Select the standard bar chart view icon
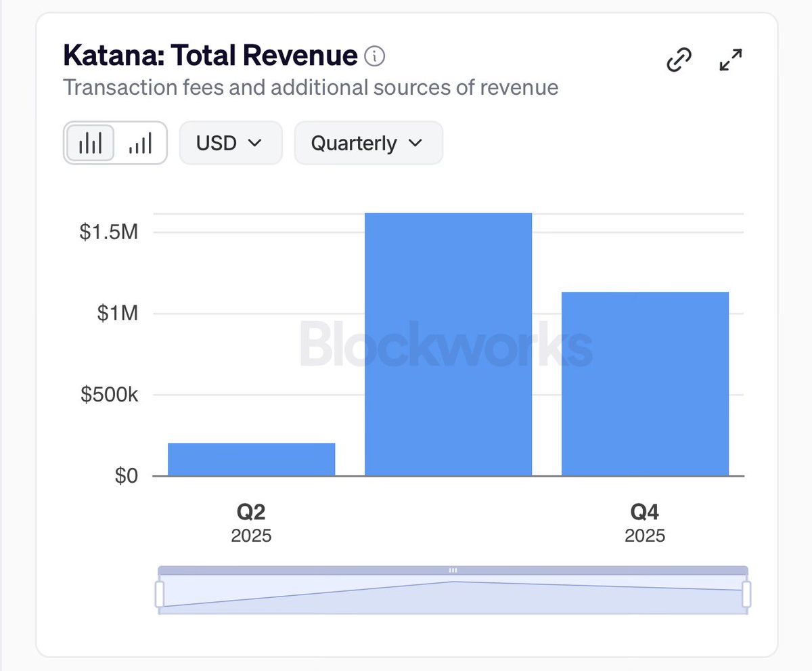The image size is (812, 671). (91, 143)
